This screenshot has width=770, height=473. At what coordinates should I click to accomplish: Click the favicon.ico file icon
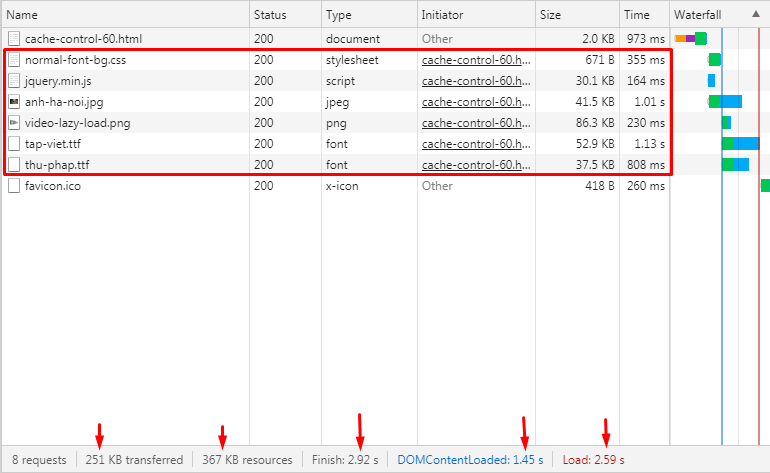click(14, 186)
